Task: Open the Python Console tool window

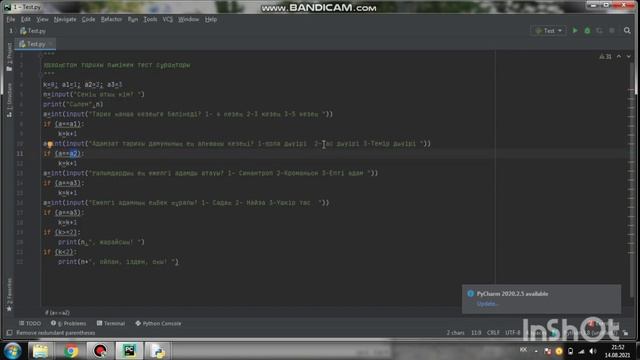Action: (158, 323)
